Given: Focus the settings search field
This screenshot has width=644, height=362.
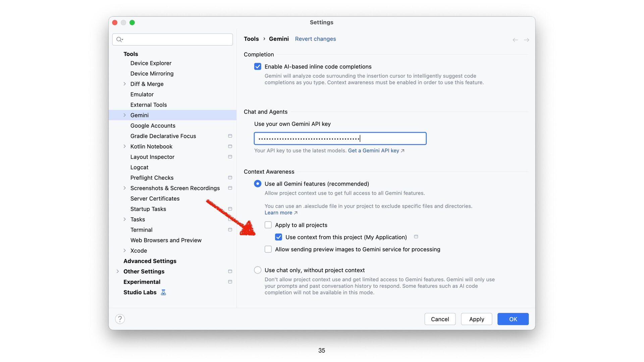Looking at the screenshot, I should point(172,40).
